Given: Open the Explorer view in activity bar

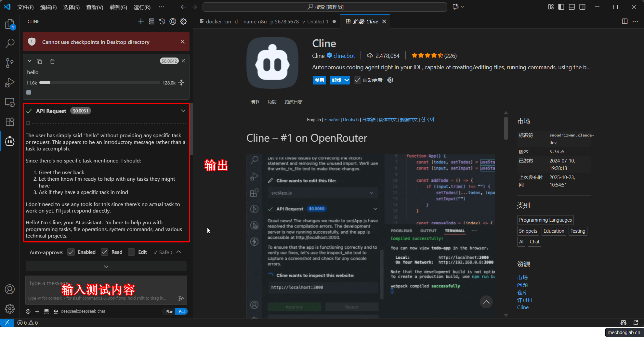Looking at the screenshot, I should tap(10, 24).
